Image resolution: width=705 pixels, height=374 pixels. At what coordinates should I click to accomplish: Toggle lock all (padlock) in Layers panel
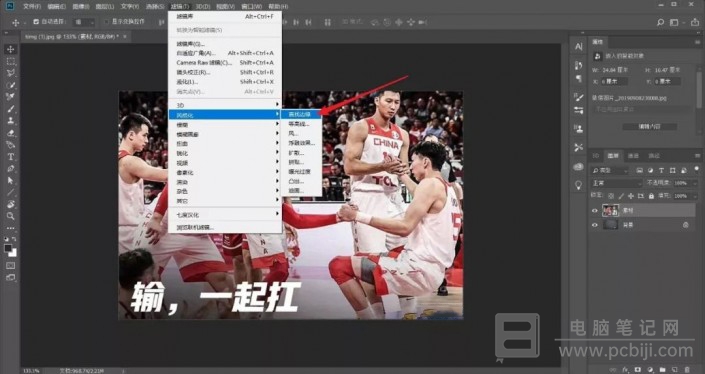(651, 196)
